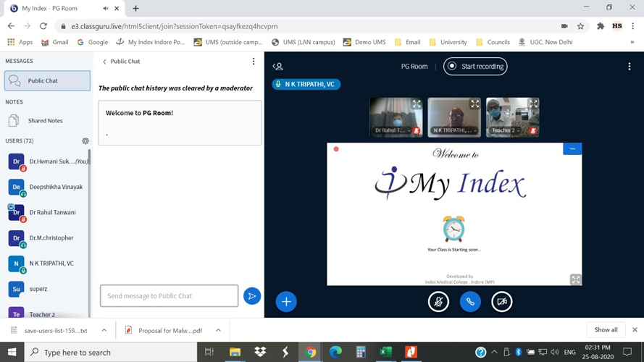Image resolution: width=644 pixels, height=362 pixels.
Task: Show more bookmarks chevron
Action: click(x=632, y=42)
